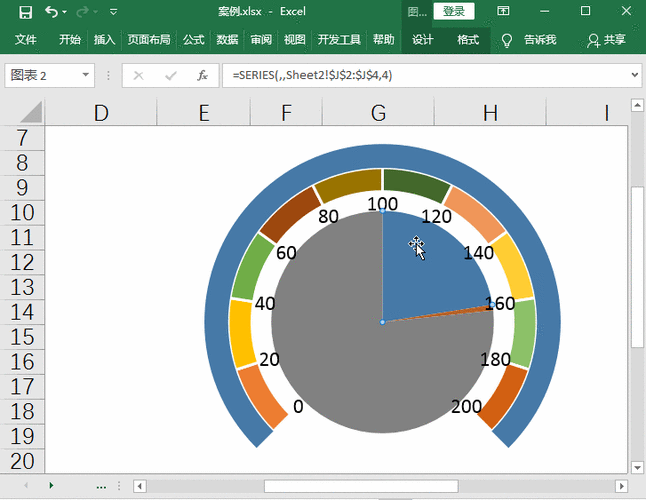Click the horizontal scrollbar left arrow
Viewport: 646px width, 500px height.
coord(140,486)
